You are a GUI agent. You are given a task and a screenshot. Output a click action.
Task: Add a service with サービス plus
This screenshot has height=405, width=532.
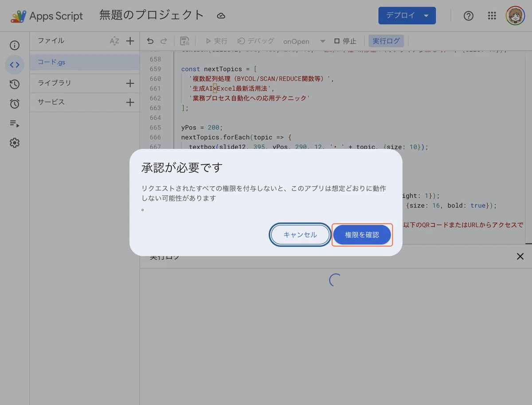click(x=130, y=102)
